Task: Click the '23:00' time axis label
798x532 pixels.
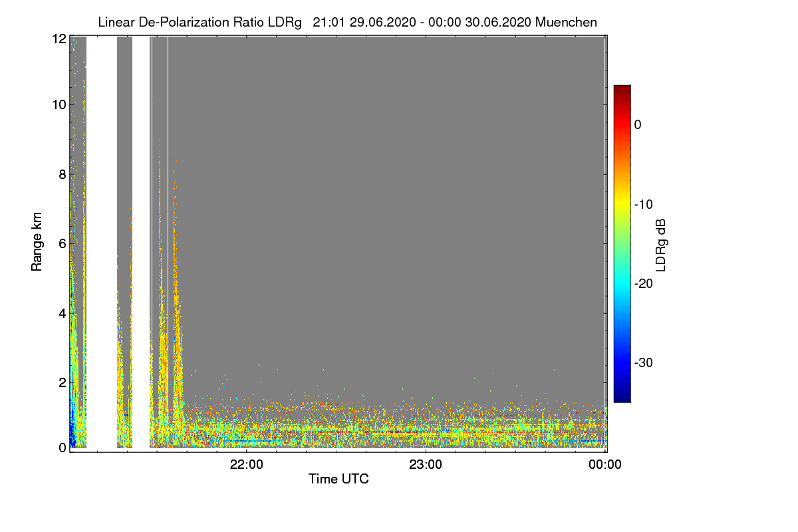Action: (x=426, y=464)
